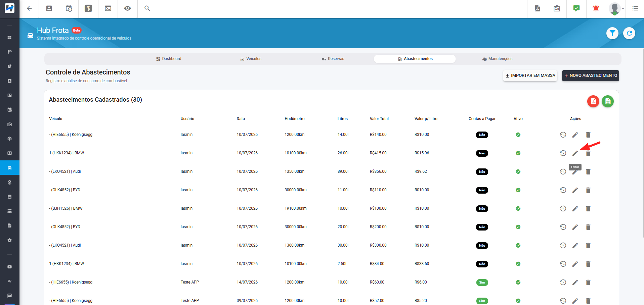Click the Não badge of LKO4521 Audi 30.00l row

coord(482,246)
